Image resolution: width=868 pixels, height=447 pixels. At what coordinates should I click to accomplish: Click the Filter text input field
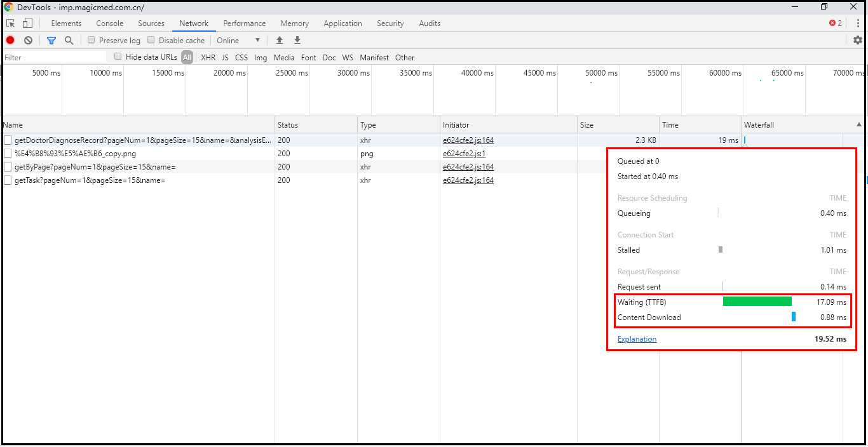click(55, 57)
